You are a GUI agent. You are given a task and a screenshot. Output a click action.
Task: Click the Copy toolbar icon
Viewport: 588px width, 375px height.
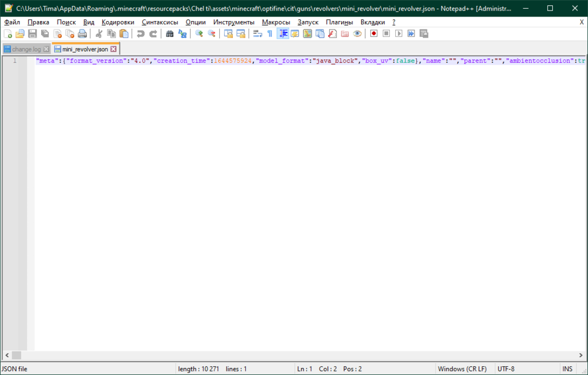click(x=111, y=34)
